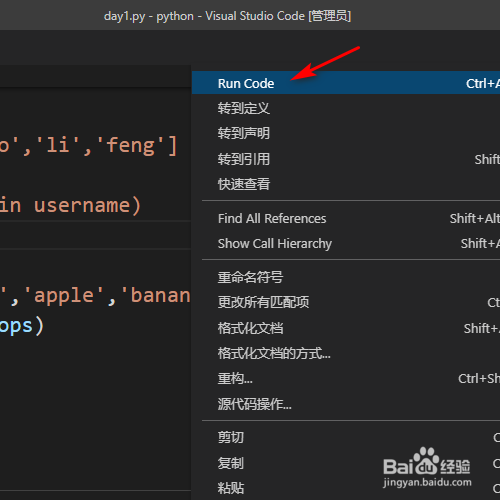This screenshot has width=500, height=500.
Task: Select 格式化文档 menu item
Action: pyautogui.click(x=346, y=328)
